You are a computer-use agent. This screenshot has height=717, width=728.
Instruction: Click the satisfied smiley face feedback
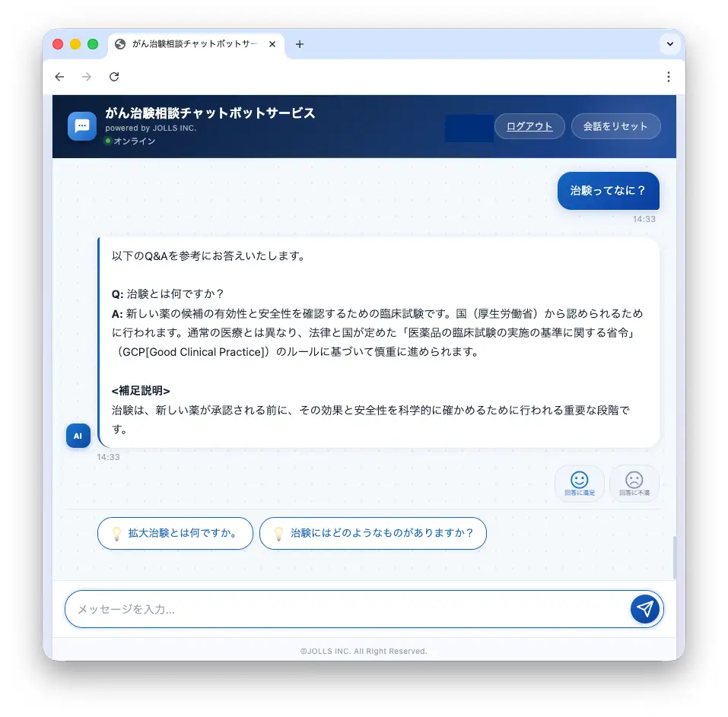pyautogui.click(x=579, y=483)
